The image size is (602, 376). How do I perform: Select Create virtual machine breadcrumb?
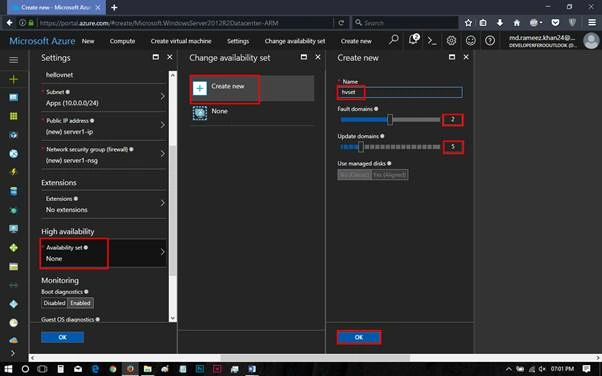[181, 41]
